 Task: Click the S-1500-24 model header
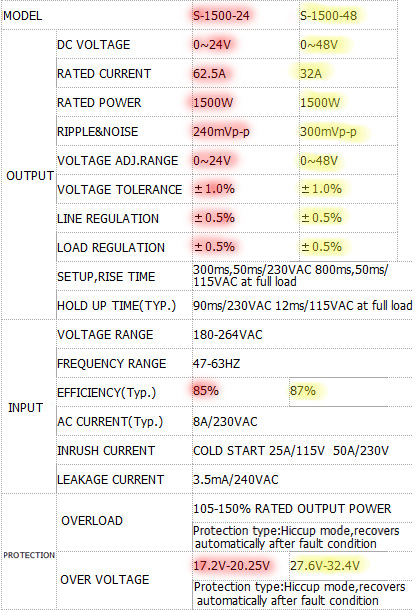click(221, 16)
